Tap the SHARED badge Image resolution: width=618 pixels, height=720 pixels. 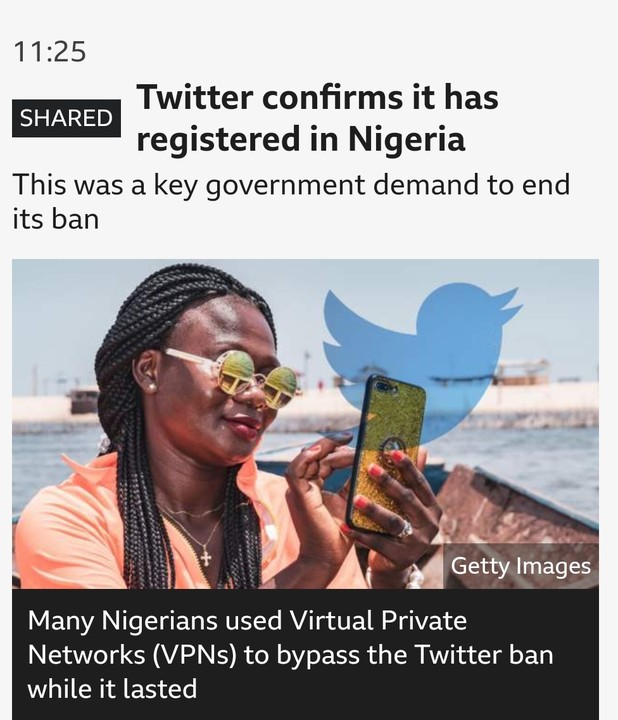(x=66, y=118)
